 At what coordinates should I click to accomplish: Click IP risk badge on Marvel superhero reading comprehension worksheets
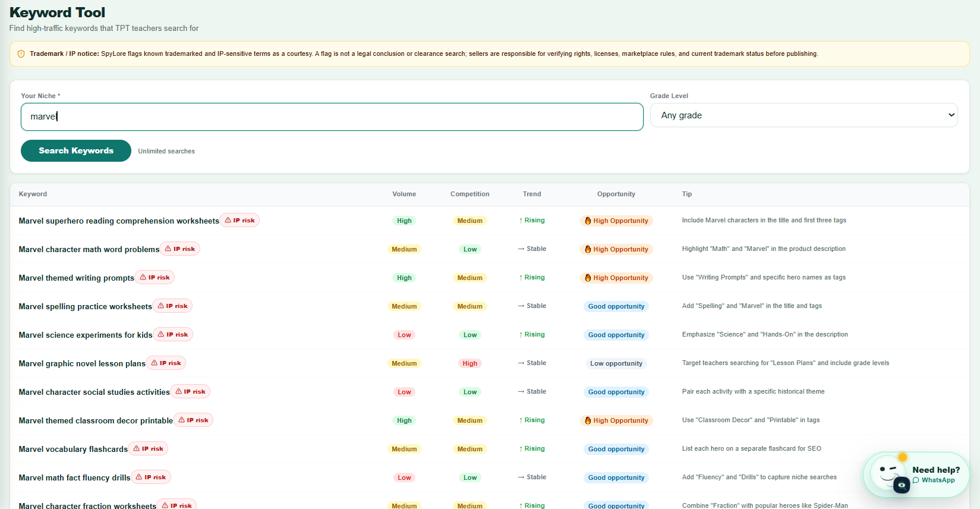click(x=240, y=221)
